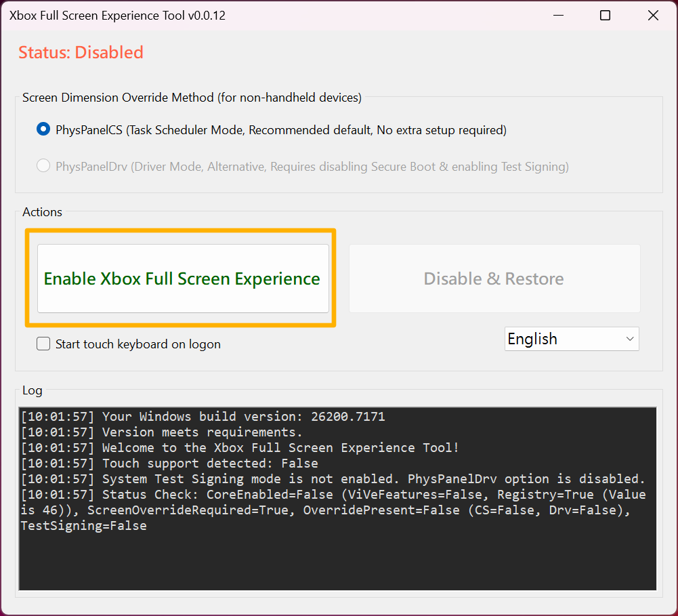Click the Screen Dimension Override Method heading
Image resolution: width=678 pixels, height=616 pixels.
(x=192, y=98)
